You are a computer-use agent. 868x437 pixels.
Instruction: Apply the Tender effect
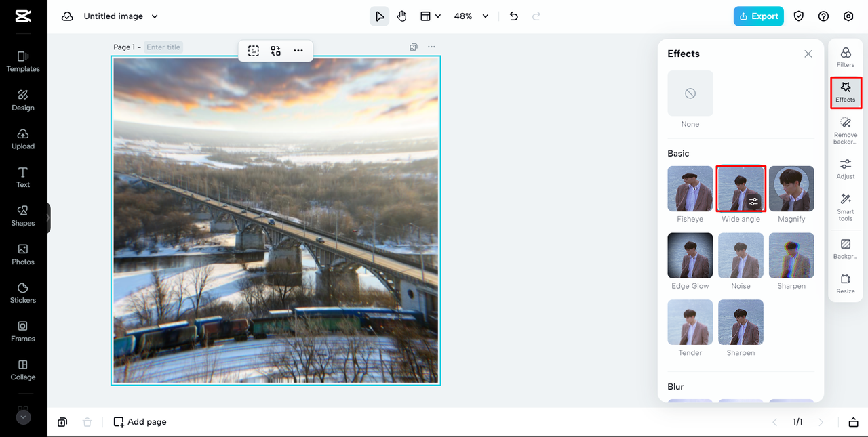click(690, 322)
